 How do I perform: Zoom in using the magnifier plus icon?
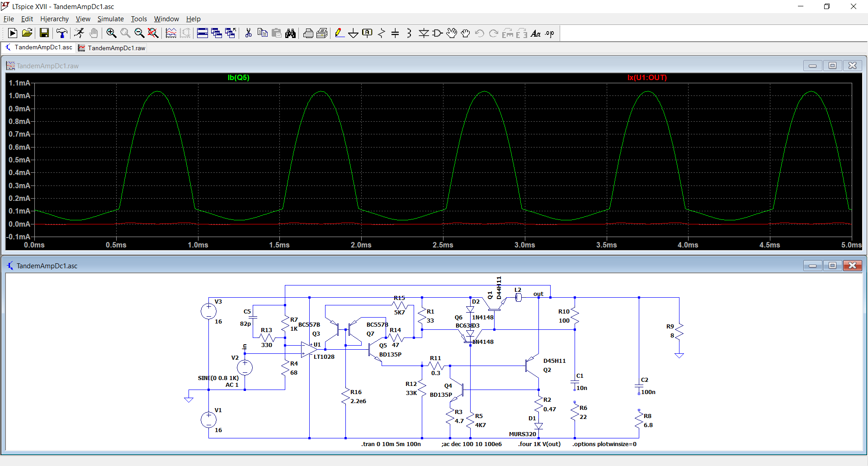tap(111, 33)
